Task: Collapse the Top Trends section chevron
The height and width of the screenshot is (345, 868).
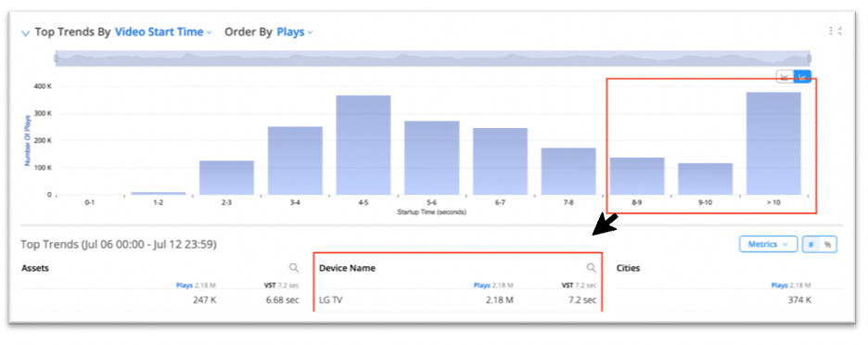Action: (x=25, y=33)
